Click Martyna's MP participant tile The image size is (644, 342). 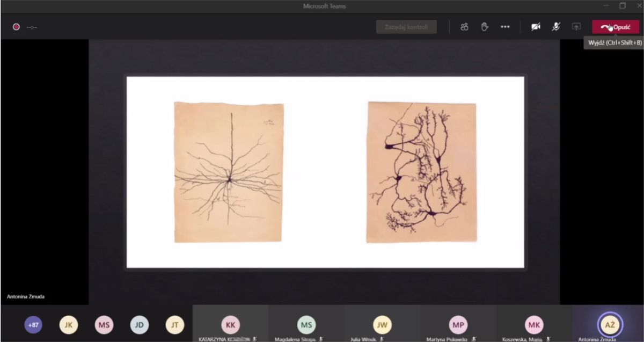click(458, 324)
